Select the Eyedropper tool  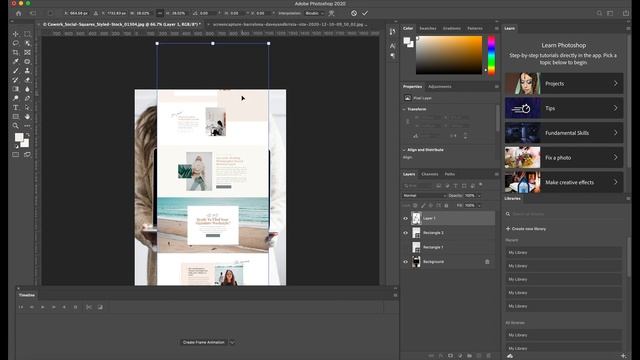pos(16,62)
